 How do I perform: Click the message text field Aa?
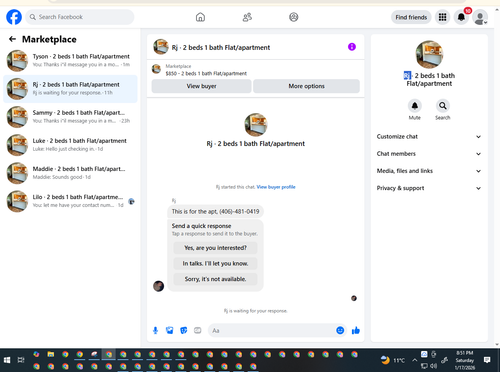pos(272,330)
